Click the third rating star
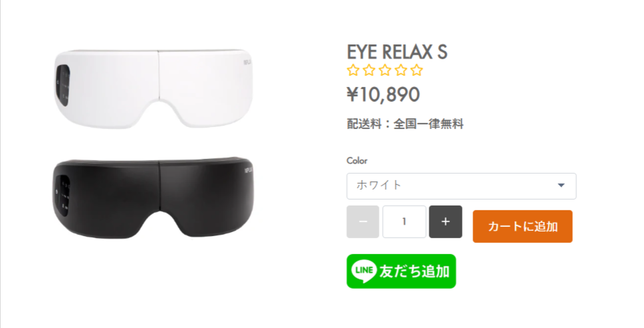644x328 pixels. click(x=385, y=71)
